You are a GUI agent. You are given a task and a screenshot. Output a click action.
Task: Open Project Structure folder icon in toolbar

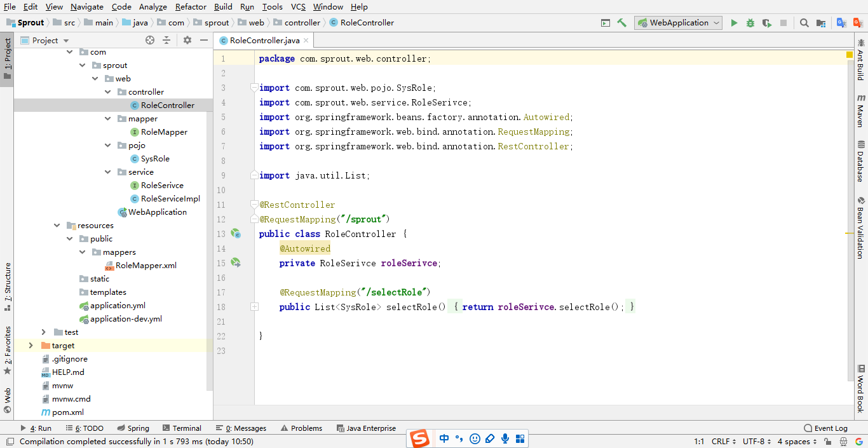(821, 23)
